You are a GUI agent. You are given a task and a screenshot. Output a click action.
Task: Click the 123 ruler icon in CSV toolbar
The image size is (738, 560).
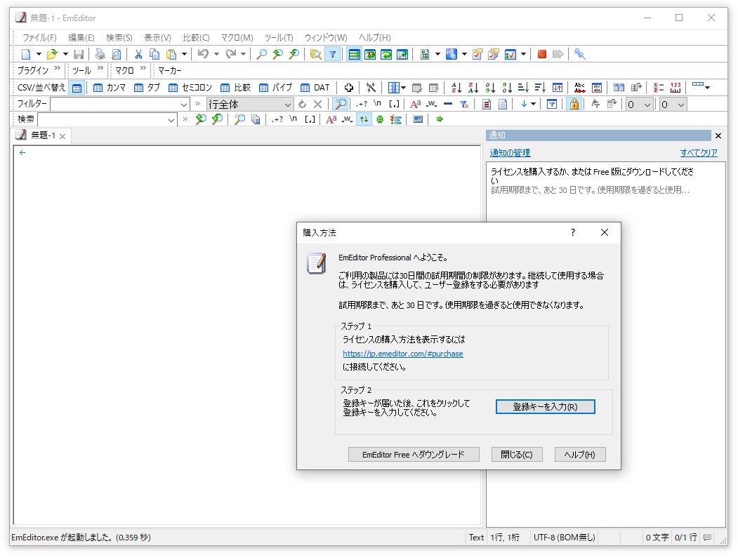coord(676,88)
